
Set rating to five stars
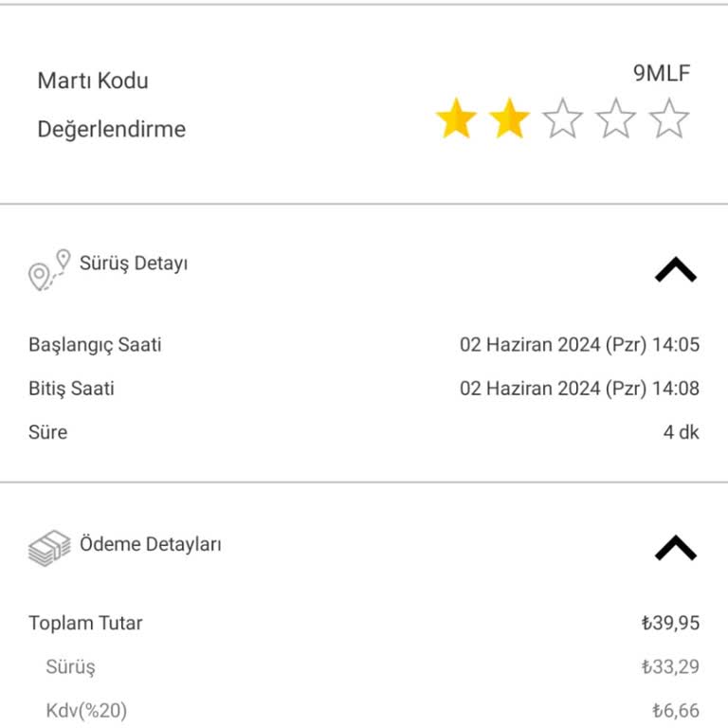[x=668, y=120]
